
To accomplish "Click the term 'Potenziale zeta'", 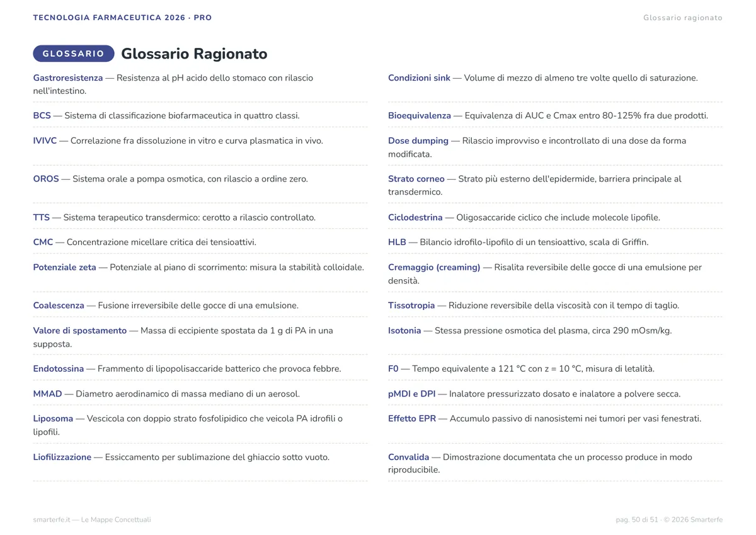I will (x=65, y=267).
